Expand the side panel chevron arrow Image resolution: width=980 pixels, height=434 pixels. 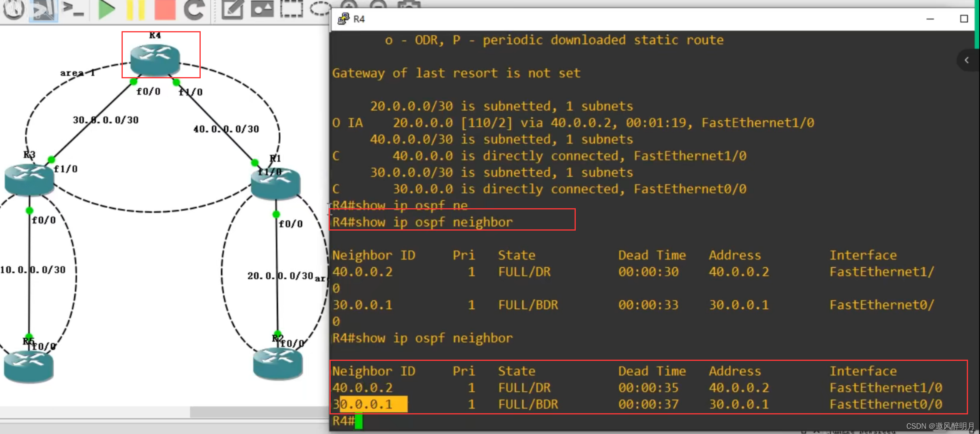click(x=967, y=60)
